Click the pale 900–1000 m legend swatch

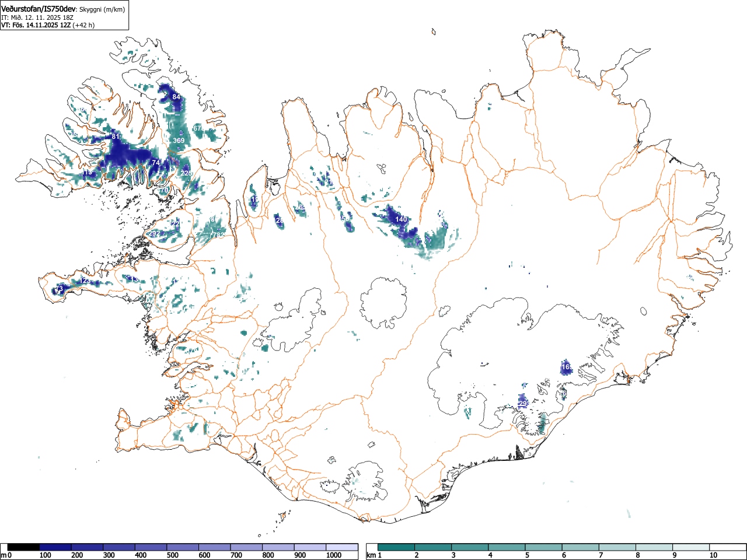pos(310,547)
